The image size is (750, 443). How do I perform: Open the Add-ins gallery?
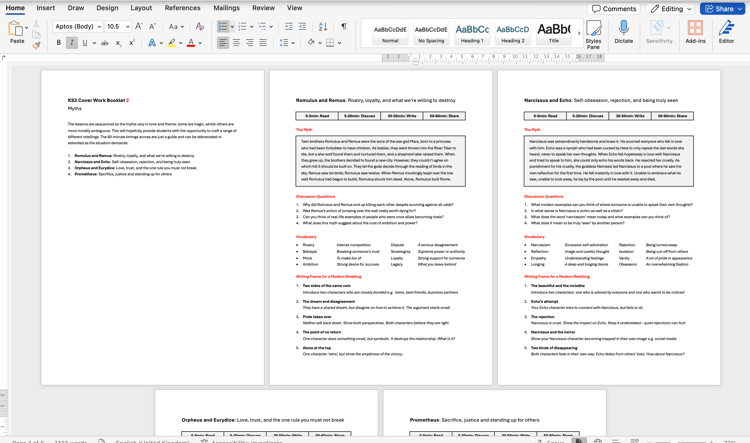tap(695, 33)
